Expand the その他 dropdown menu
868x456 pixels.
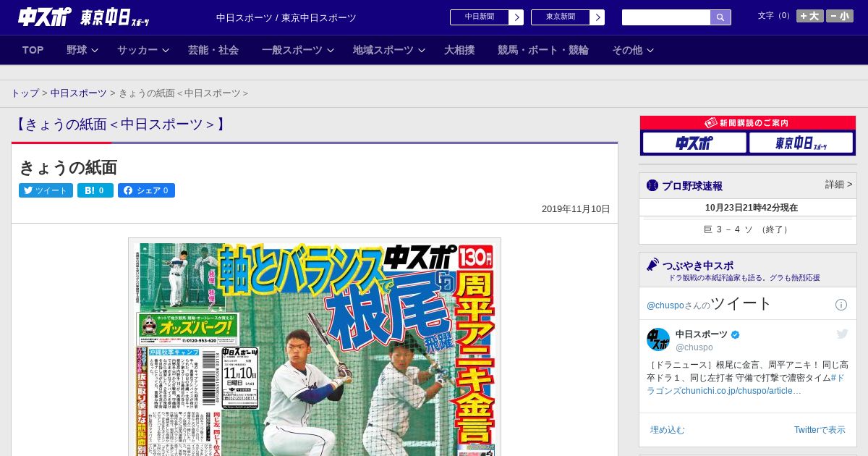pyautogui.click(x=633, y=50)
